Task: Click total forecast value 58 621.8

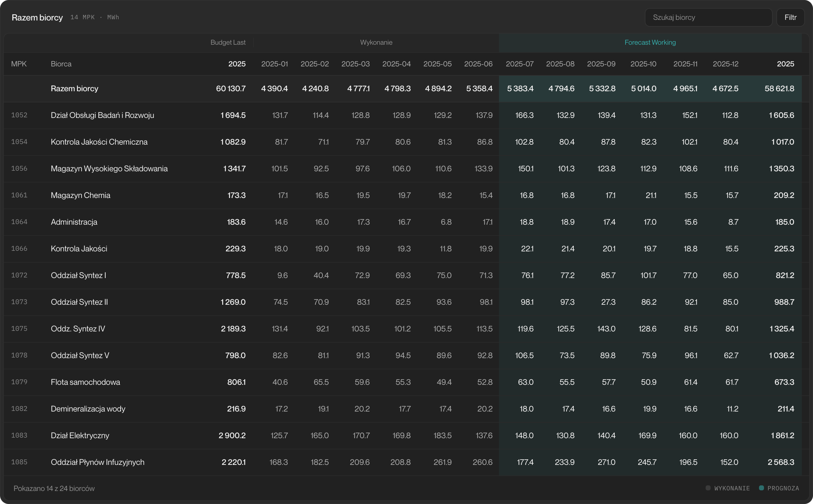Action: coord(779,88)
